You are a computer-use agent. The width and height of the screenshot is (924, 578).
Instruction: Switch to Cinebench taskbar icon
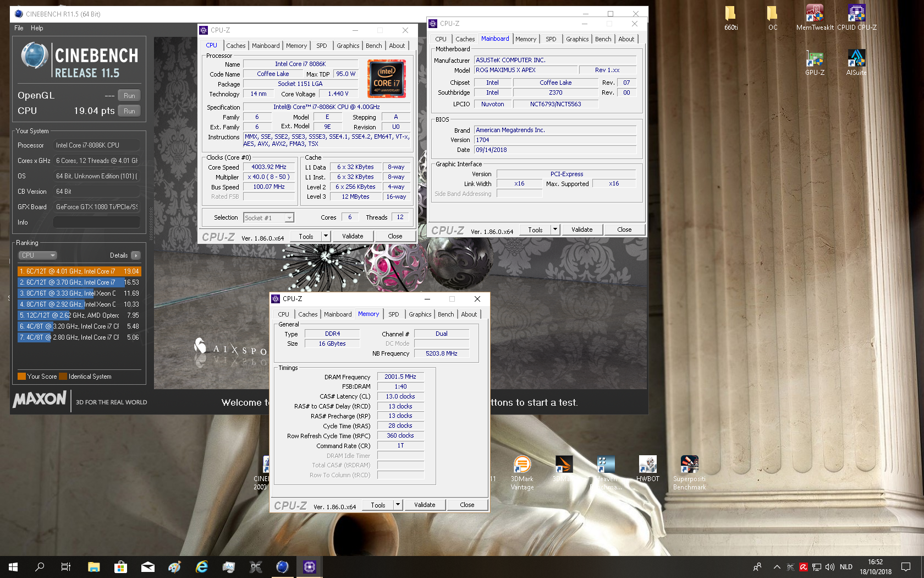tap(282, 567)
